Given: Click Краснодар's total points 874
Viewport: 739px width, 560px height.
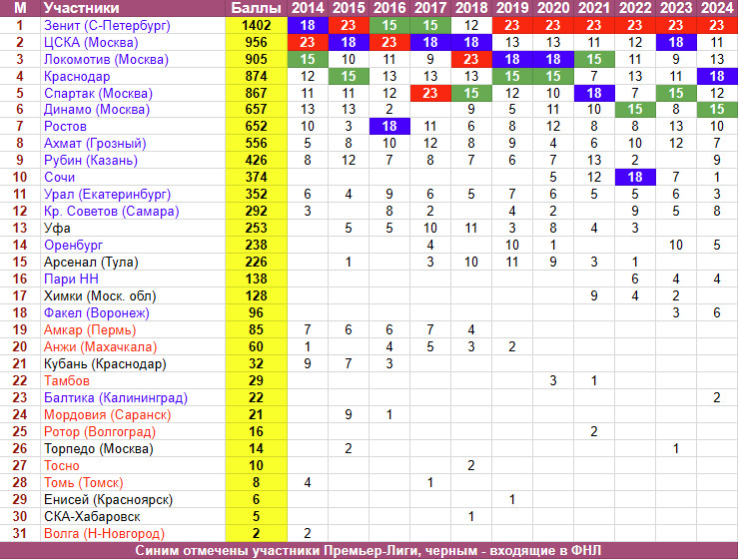Looking at the screenshot, I should (x=256, y=76).
